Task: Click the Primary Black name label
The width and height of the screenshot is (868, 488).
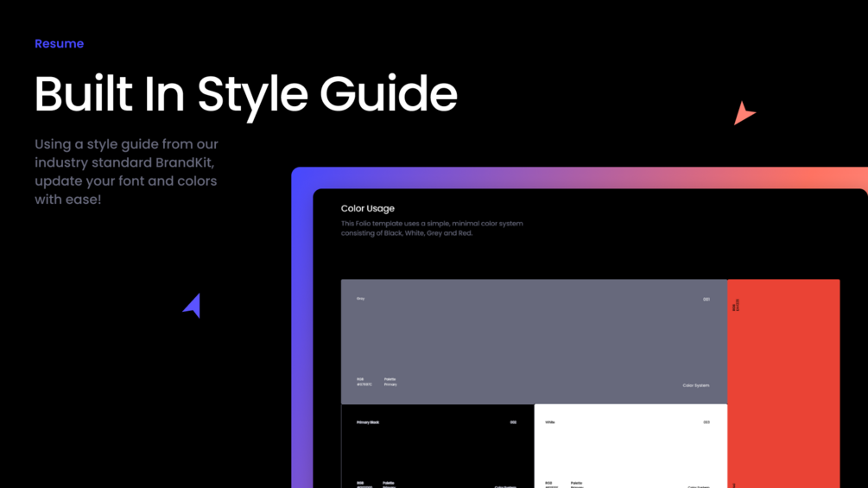Action: pyautogui.click(x=368, y=422)
